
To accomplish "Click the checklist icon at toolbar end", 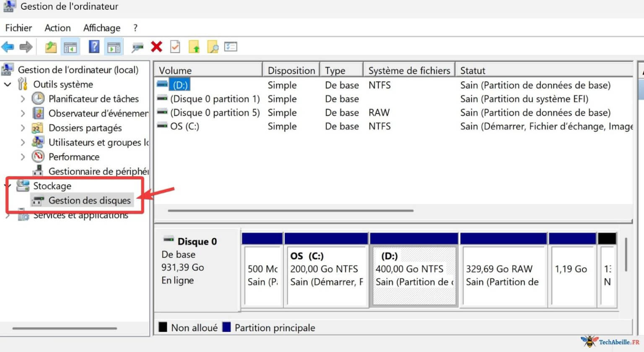I will pos(231,46).
